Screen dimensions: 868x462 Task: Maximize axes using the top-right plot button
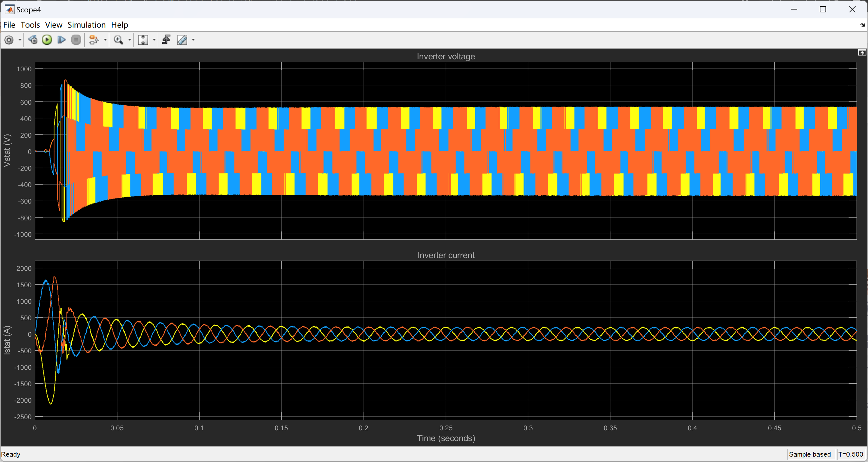pos(862,53)
